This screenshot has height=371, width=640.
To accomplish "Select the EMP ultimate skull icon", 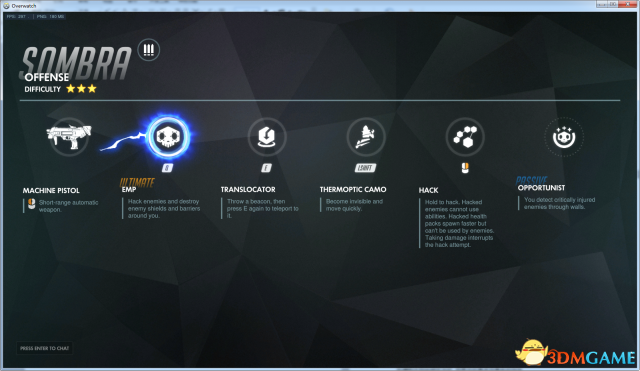I will coord(168,137).
